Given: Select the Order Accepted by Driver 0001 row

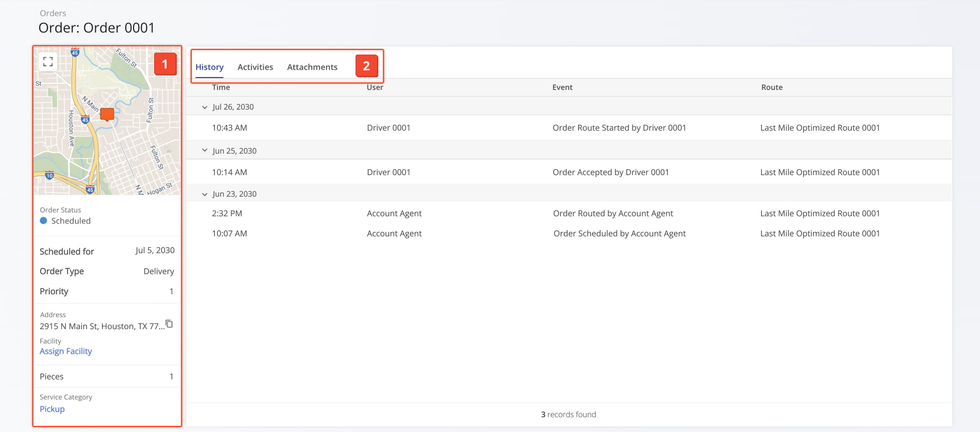Looking at the screenshot, I should [611, 172].
